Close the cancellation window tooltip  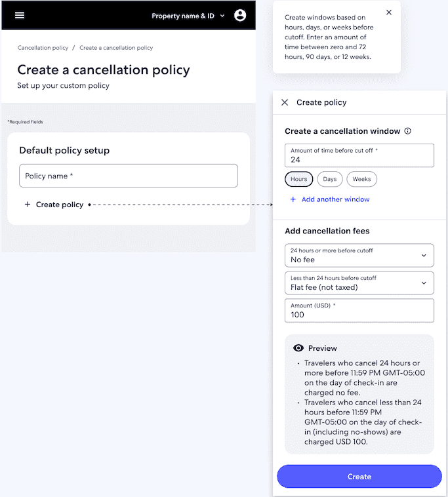pyautogui.click(x=389, y=12)
